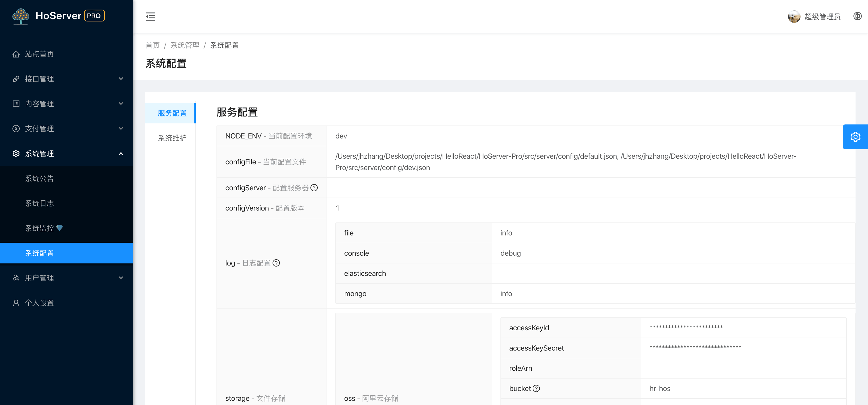This screenshot has height=405, width=868.
Task: Click the storage - 文件存储 label
Action: coord(255,398)
